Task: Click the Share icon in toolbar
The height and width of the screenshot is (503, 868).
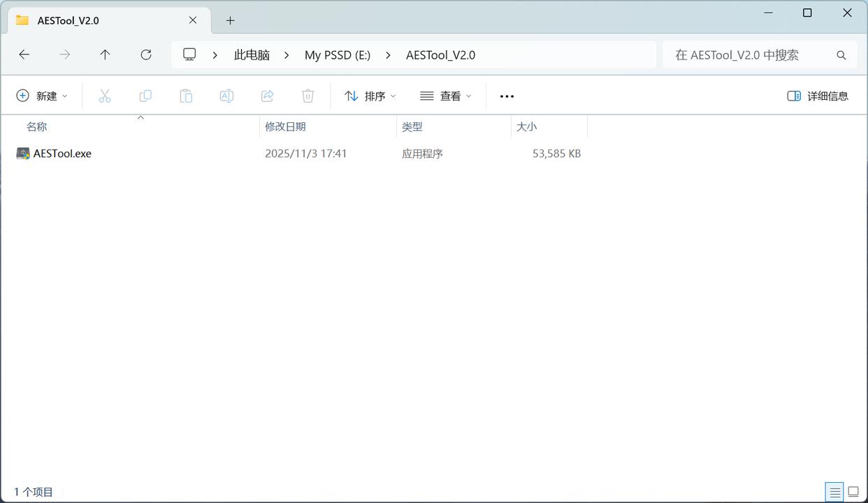Action: [267, 96]
